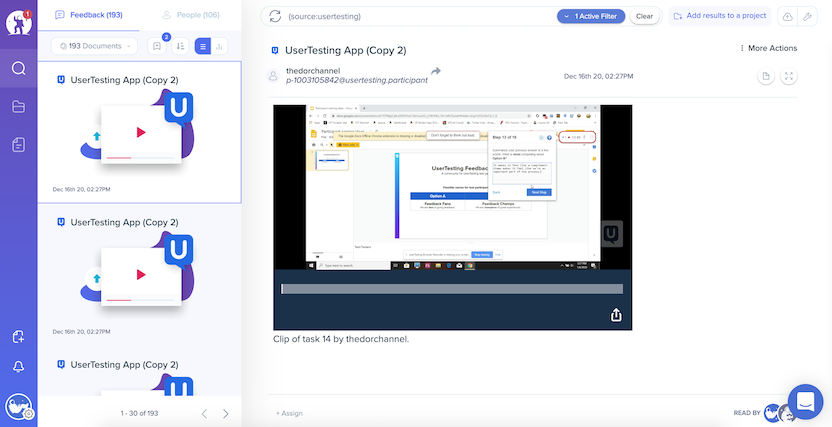Click the + Assign button
832x427 pixels.
289,413
